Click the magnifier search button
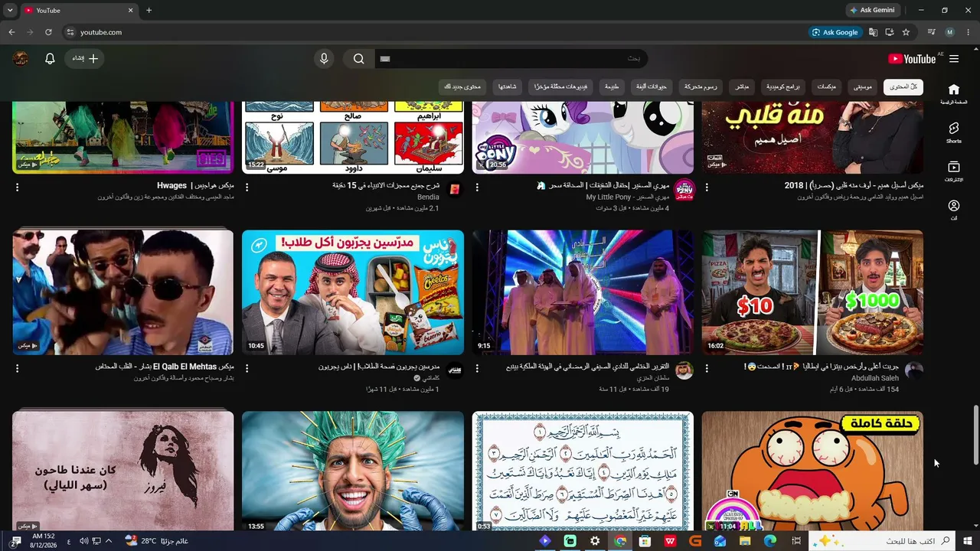This screenshot has height=551, width=980. pyautogui.click(x=358, y=59)
